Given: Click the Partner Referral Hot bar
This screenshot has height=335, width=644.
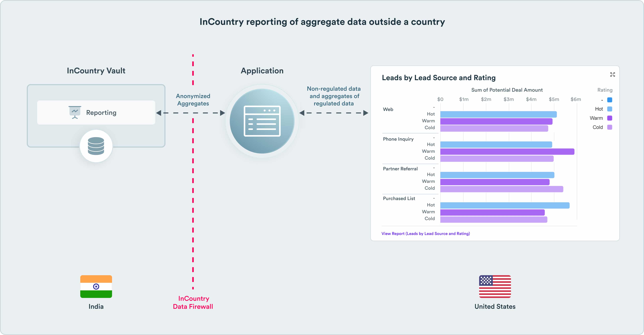Looking at the screenshot, I should (x=497, y=175).
